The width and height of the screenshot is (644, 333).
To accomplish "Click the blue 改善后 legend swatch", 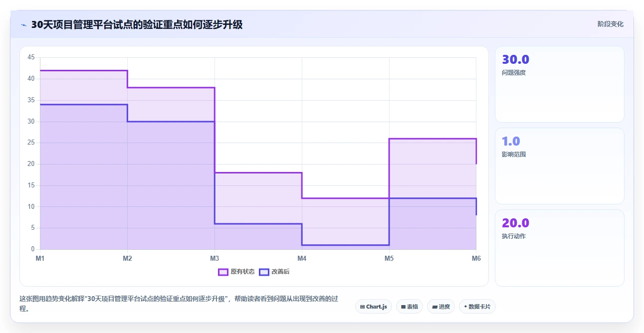I will [x=264, y=272].
